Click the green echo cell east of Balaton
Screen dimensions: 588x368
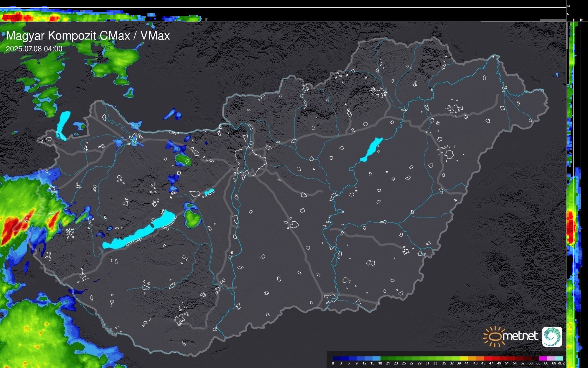click(x=193, y=218)
